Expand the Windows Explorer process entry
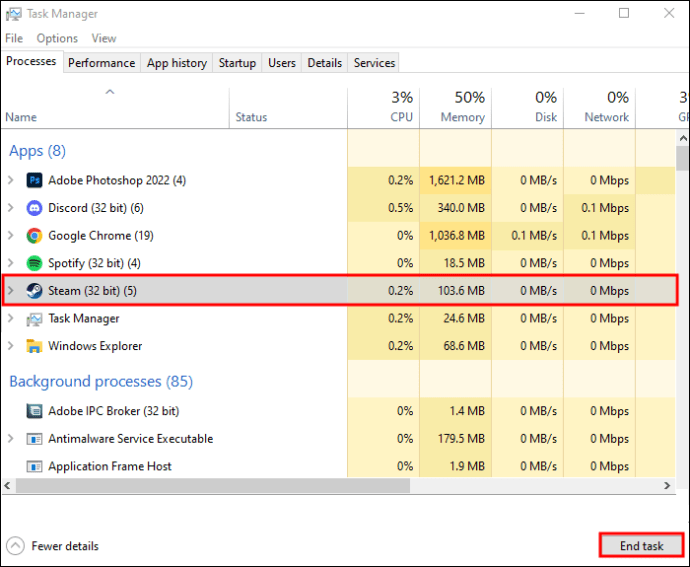This screenshot has height=567, width=690. (11, 346)
